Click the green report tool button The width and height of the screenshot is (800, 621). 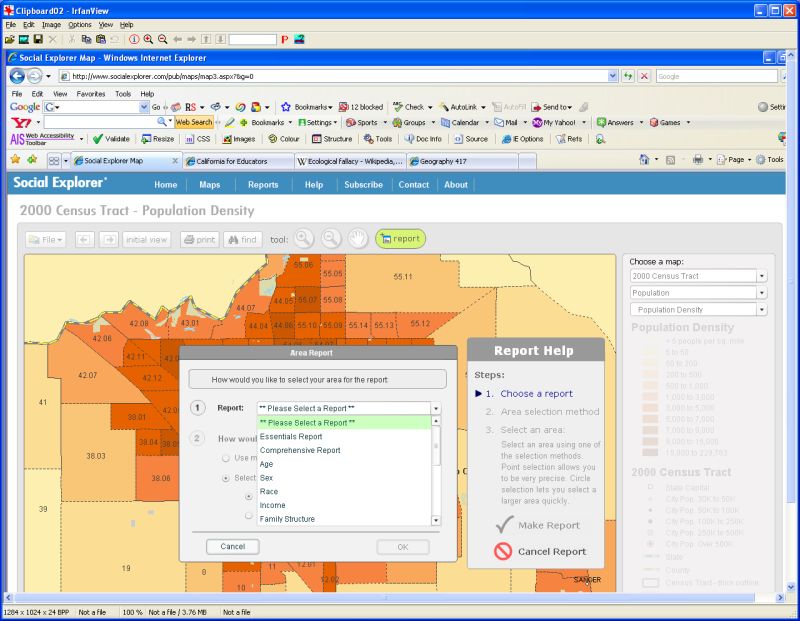[x=401, y=239]
